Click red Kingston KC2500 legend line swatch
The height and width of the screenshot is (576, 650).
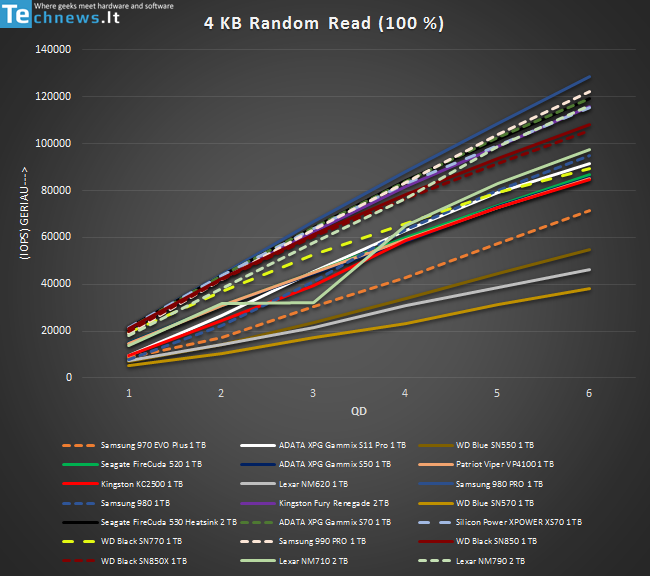80,484
